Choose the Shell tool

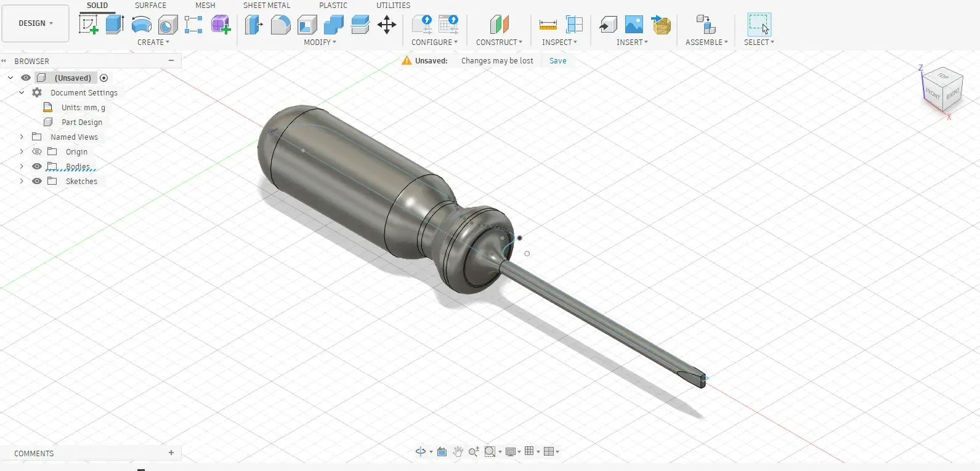307,25
